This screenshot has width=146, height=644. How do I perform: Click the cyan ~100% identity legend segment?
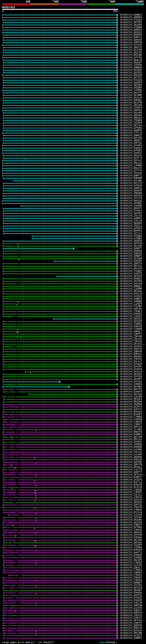pos(130,4)
